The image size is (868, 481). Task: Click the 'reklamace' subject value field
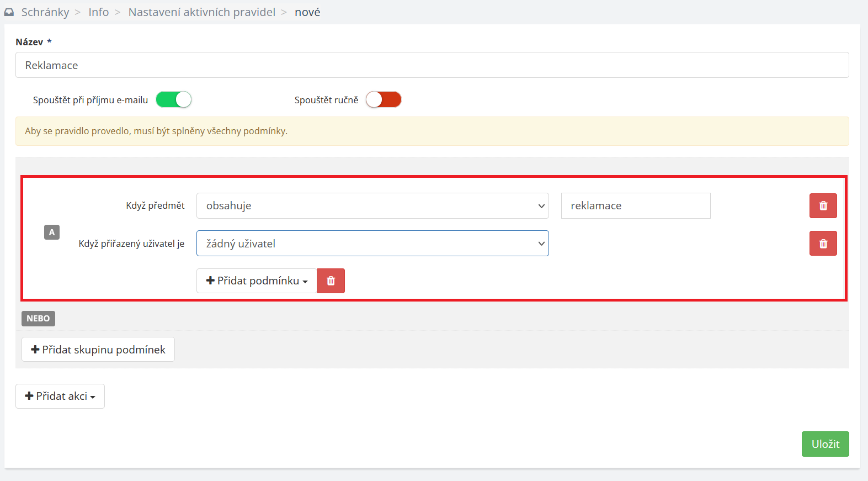[x=635, y=206]
